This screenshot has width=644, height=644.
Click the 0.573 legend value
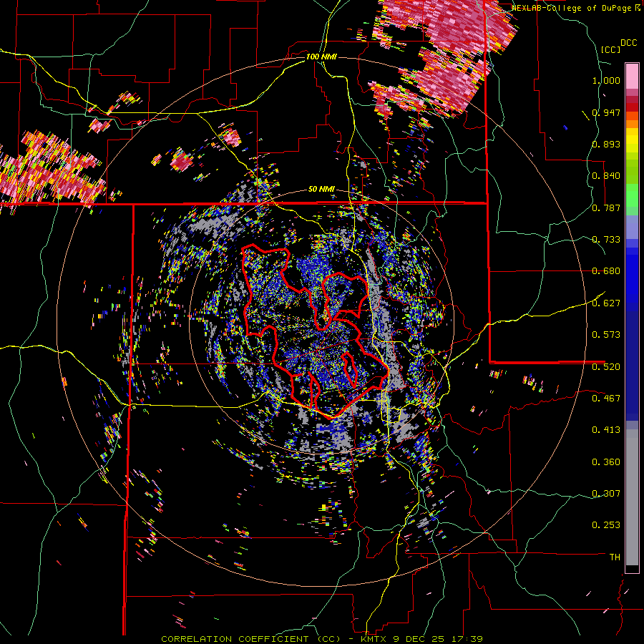pos(606,335)
